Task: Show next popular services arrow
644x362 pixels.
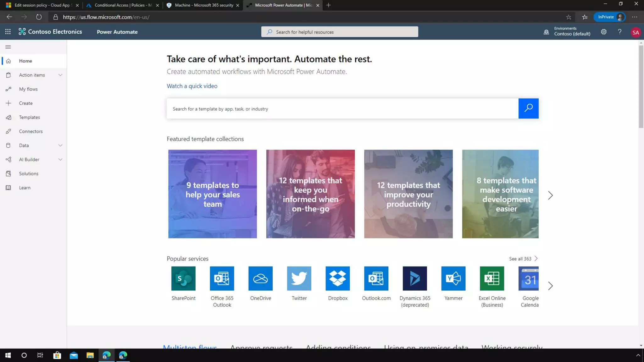Action: tap(550, 286)
